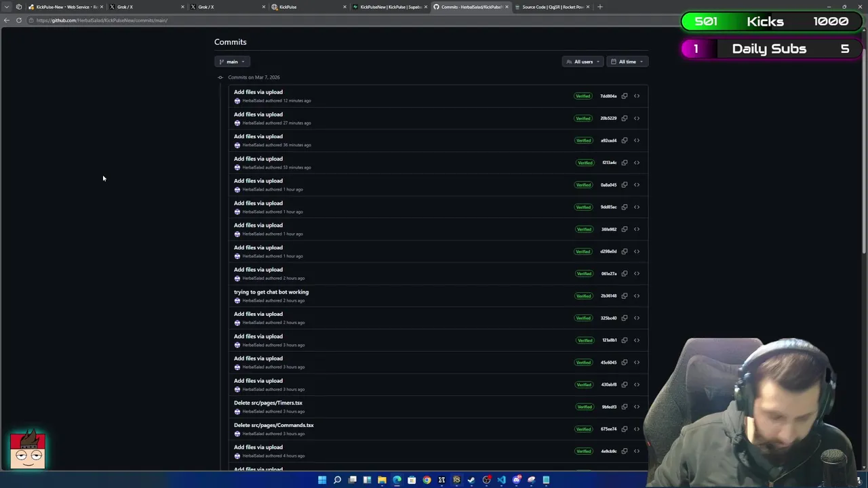Viewport: 868px width, 488px height.
Task: Open commit hash 36fe982 link
Action: point(609,229)
